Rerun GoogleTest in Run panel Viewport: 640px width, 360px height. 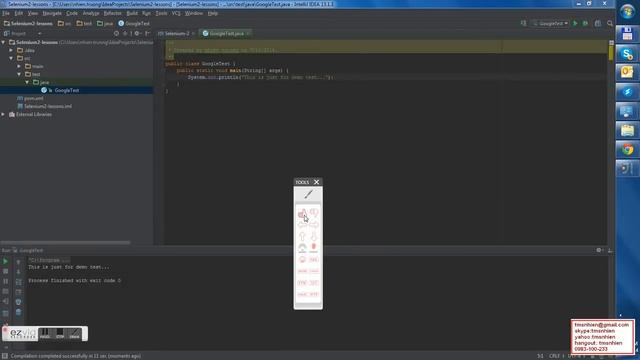pyautogui.click(x=5, y=261)
